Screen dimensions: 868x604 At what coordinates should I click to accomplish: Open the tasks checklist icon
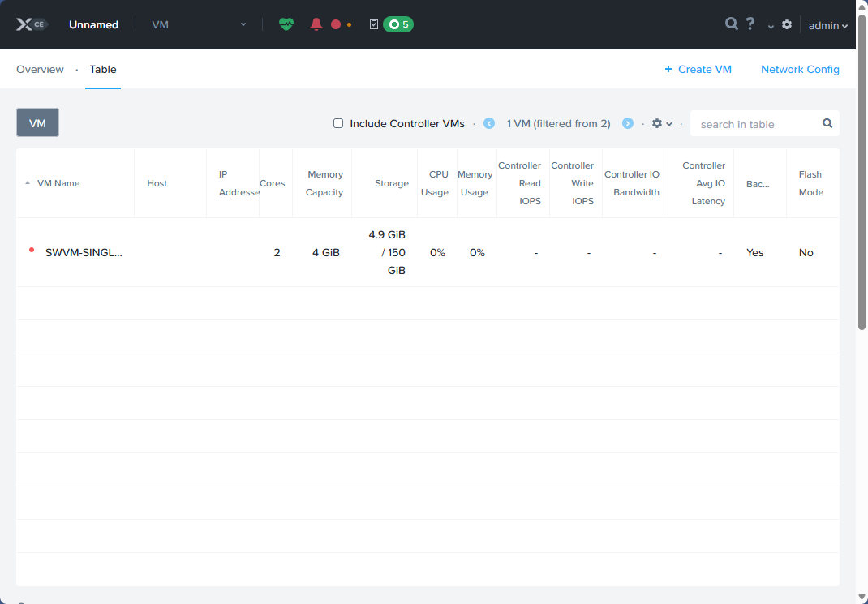pyautogui.click(x=372, y=24)
